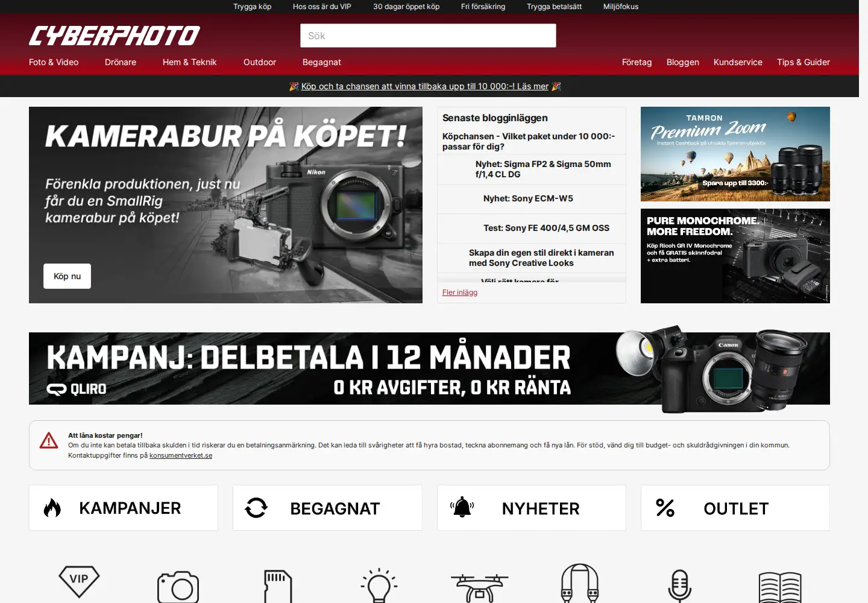This screenshot has height=603, width=868.
Task: Open the Foto & Video menu
Action: [54, 62]
